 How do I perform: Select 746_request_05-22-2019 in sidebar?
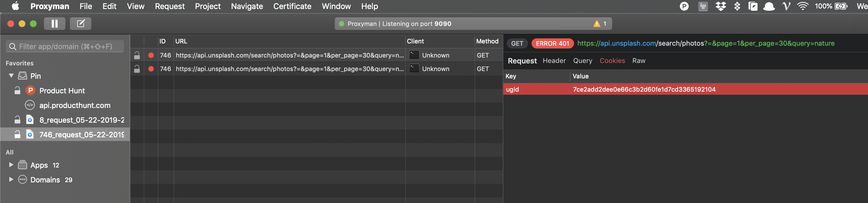coord(81,134)
